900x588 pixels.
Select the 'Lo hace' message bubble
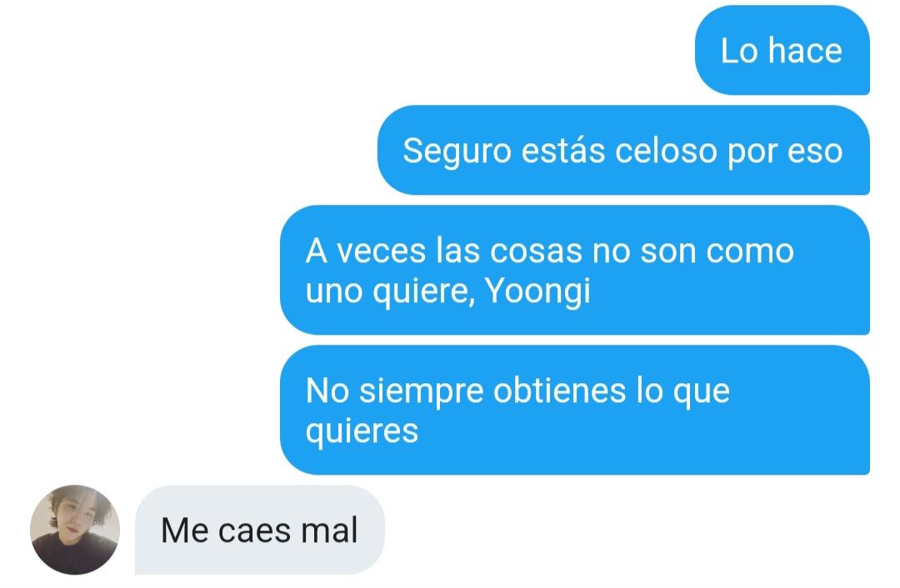pyautogui.click(x=782, y=51)
